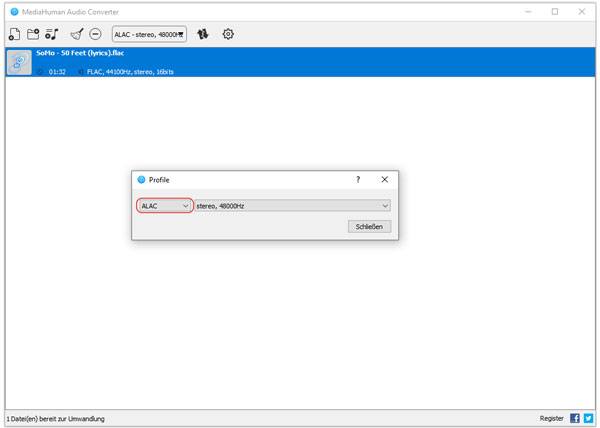The height and width of the screenshot is (428, 600).
Task: Click the help question mark in Profile dialog
Action: coord(358,180)
